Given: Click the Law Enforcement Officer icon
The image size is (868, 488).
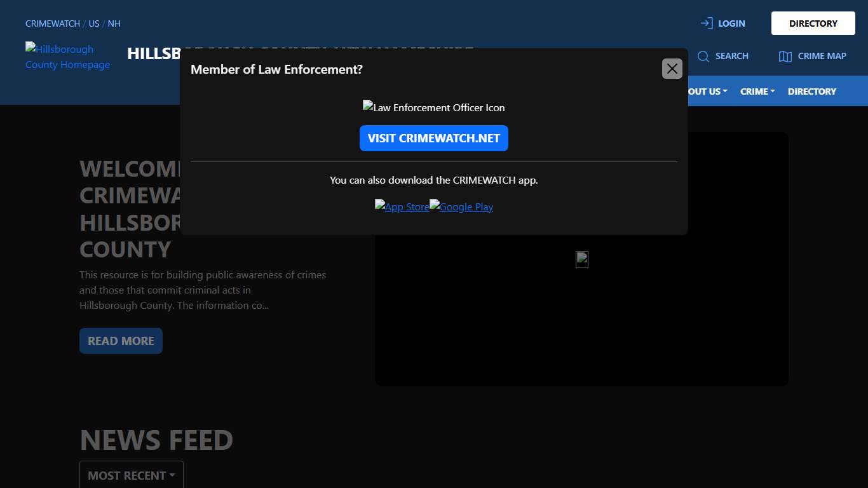Looking at the screenshot, I should point(433,107).
